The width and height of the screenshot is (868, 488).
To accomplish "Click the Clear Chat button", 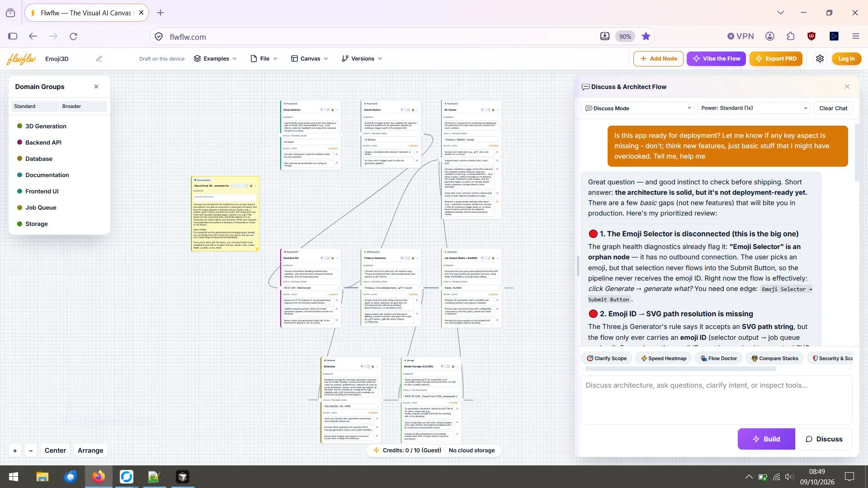I will 833,108.
